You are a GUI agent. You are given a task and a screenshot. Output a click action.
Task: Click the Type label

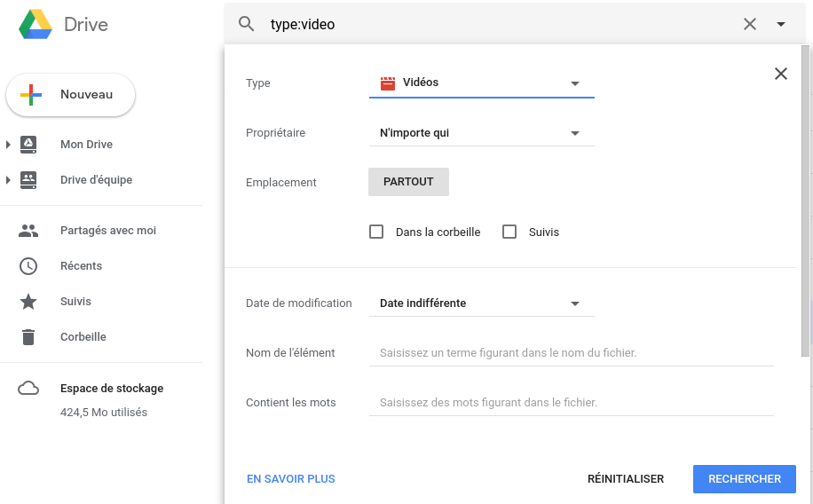click(257, 83)
